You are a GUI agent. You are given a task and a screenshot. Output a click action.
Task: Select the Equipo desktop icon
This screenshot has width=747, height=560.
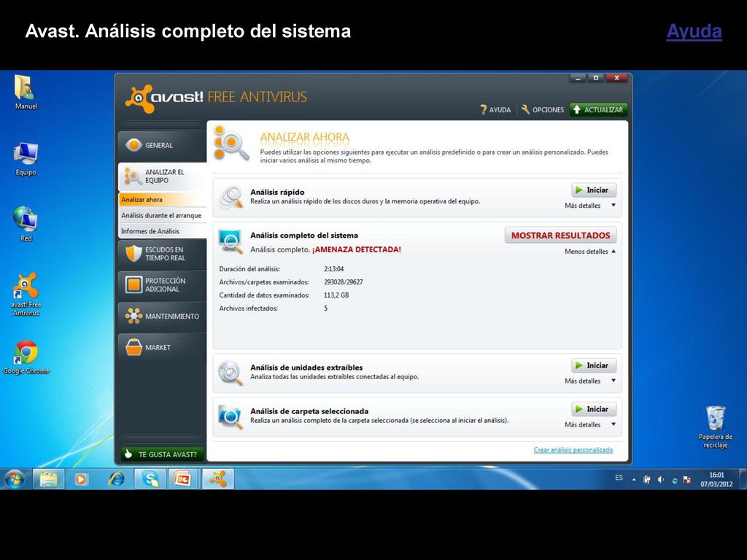pos(26,158)
